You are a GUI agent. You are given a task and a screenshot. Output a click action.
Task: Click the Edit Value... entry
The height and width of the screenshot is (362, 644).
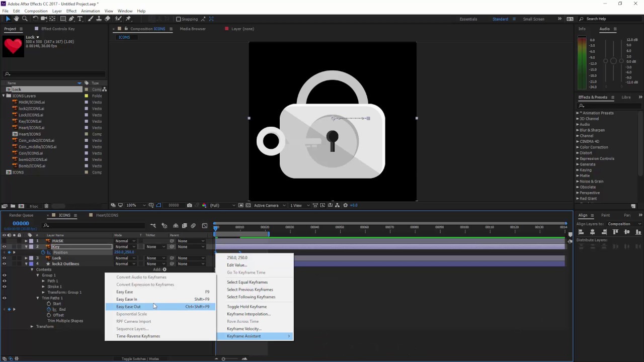(255, 265)
